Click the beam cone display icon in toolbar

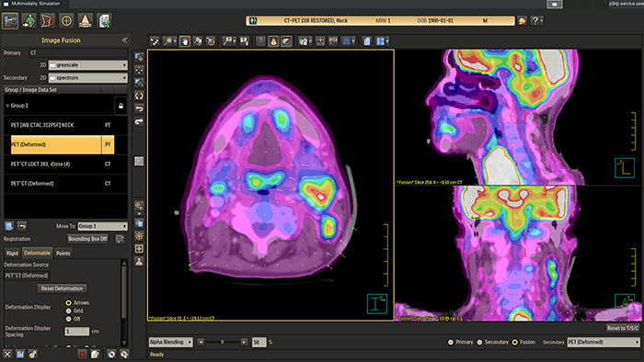pyautogui.click(x=273, y=41)
